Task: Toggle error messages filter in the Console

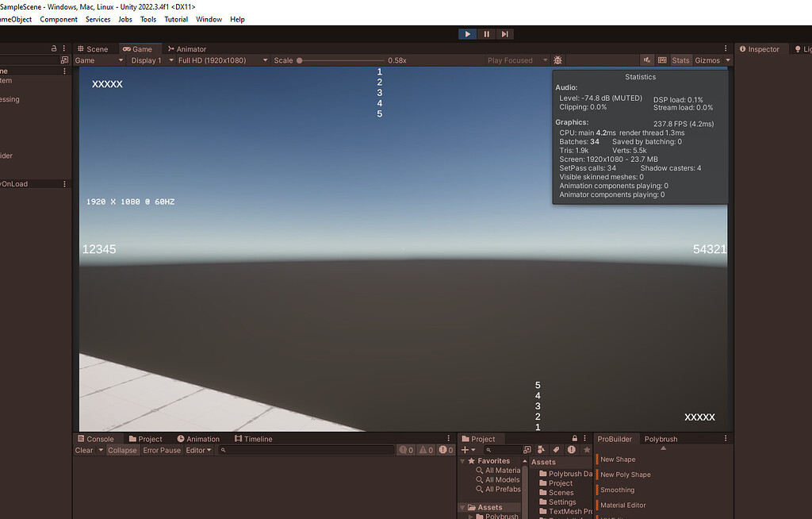Action: (444, 450)
